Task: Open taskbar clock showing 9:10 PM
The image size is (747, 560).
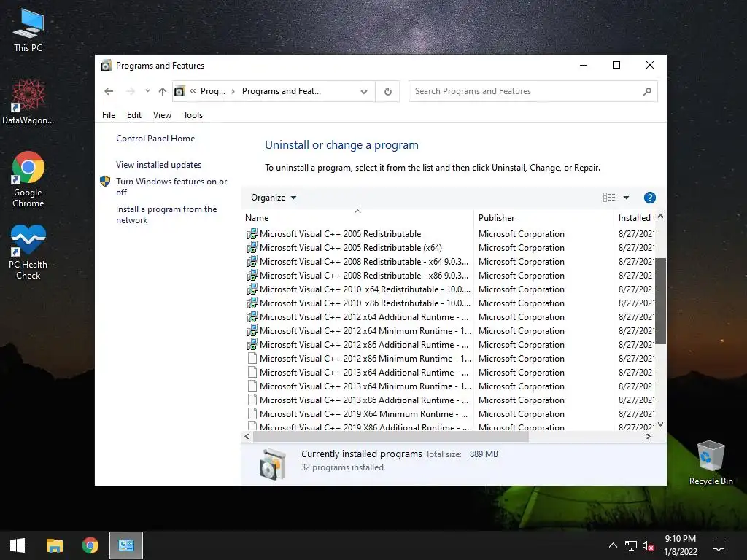Action: pyautogui.click(x=681, y=545)
